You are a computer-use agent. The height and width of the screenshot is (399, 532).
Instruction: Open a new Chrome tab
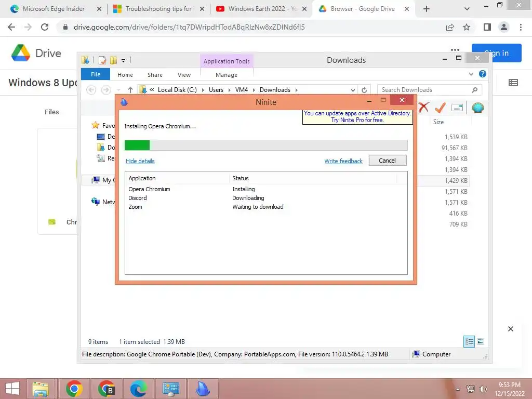tap(427, 9)
